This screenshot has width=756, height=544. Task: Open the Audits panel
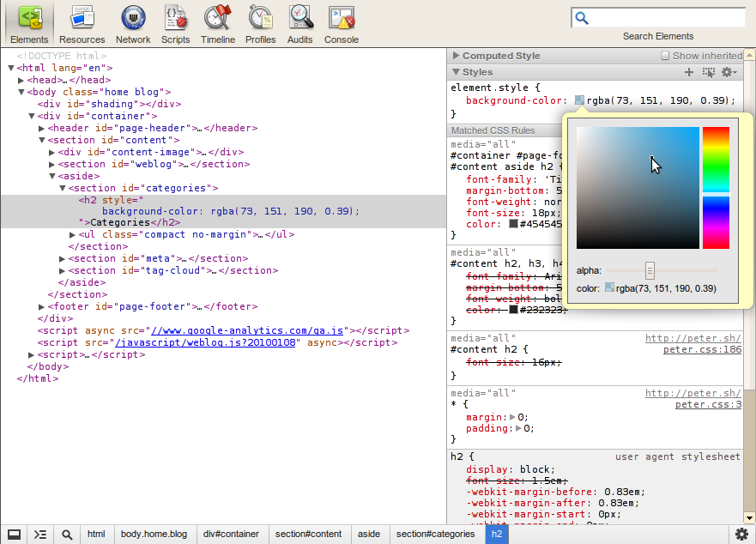pyautogui.click(x=299, y=24)
